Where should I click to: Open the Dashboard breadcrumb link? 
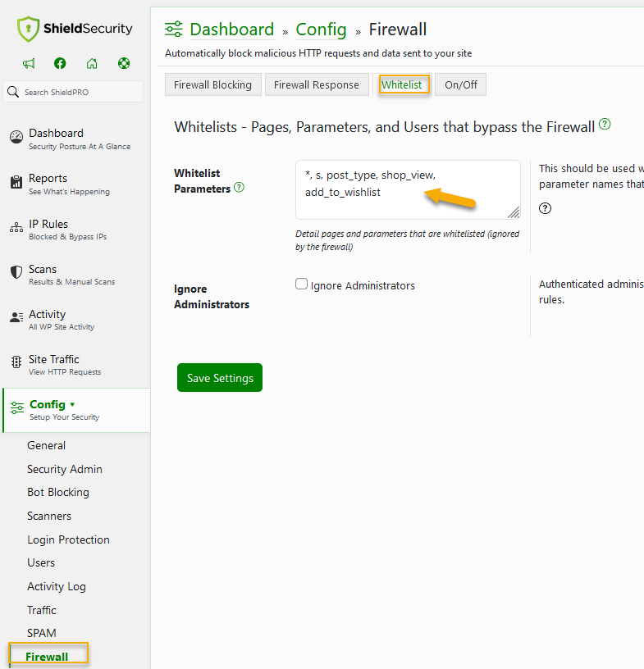[231, 29]
